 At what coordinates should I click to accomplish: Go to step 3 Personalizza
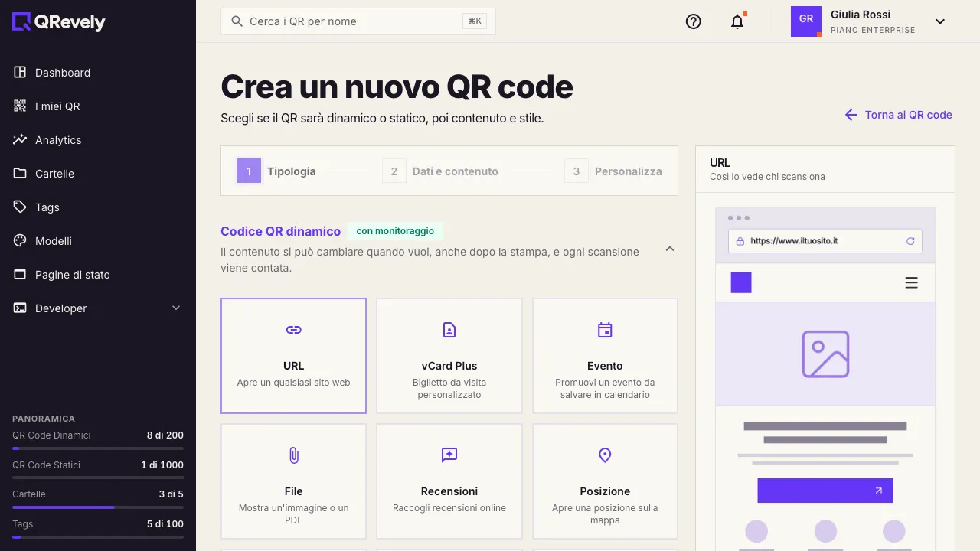(x=613, y=171)
